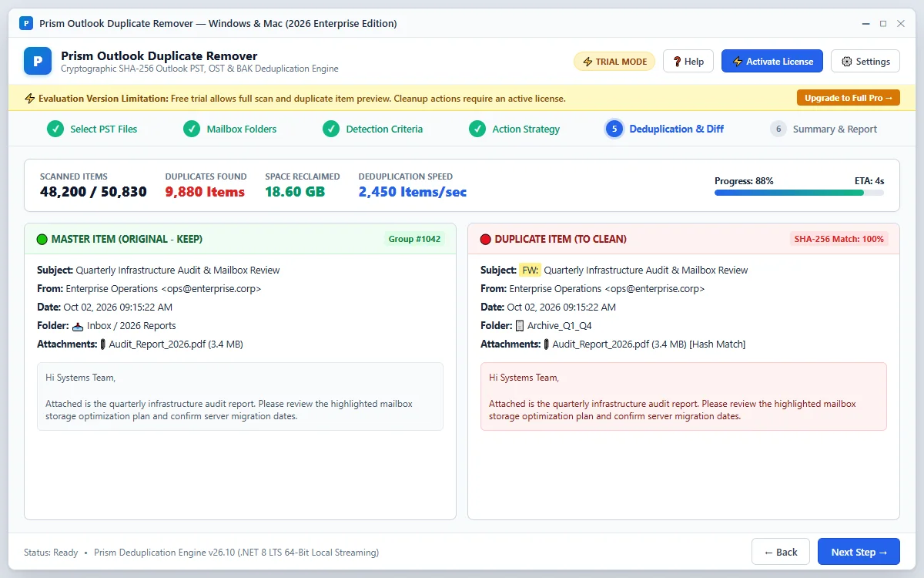Click the step 6 number circle
Image resolution: width=924 pixels, height=578 pixels.
click(778, 129)
